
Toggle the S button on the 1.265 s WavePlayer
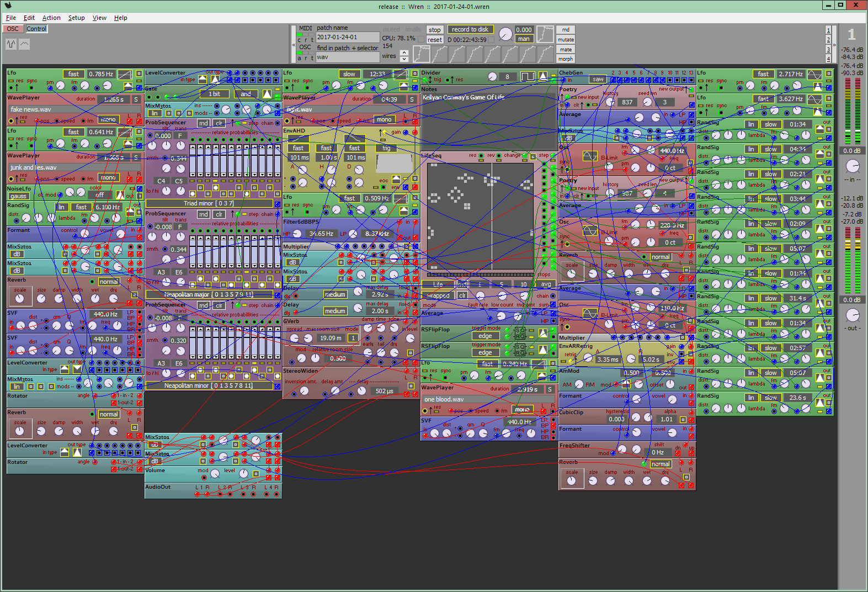click(136, 99)
